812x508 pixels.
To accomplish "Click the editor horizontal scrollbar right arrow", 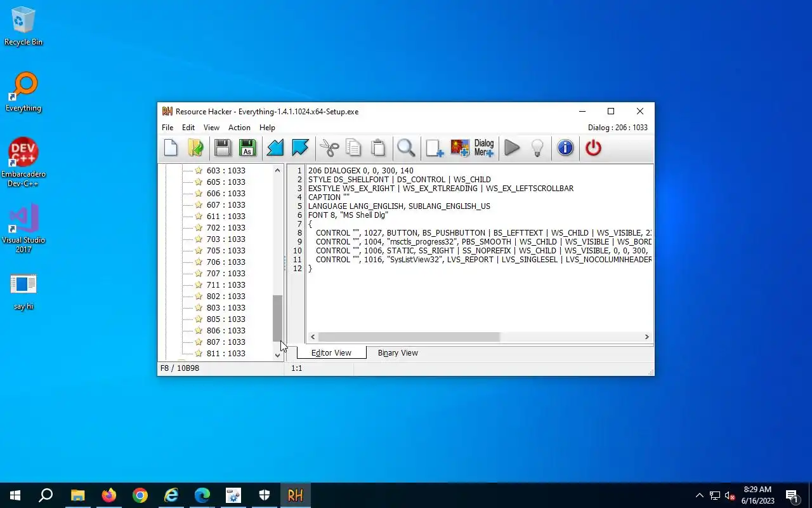I will (x=646, y=337).
